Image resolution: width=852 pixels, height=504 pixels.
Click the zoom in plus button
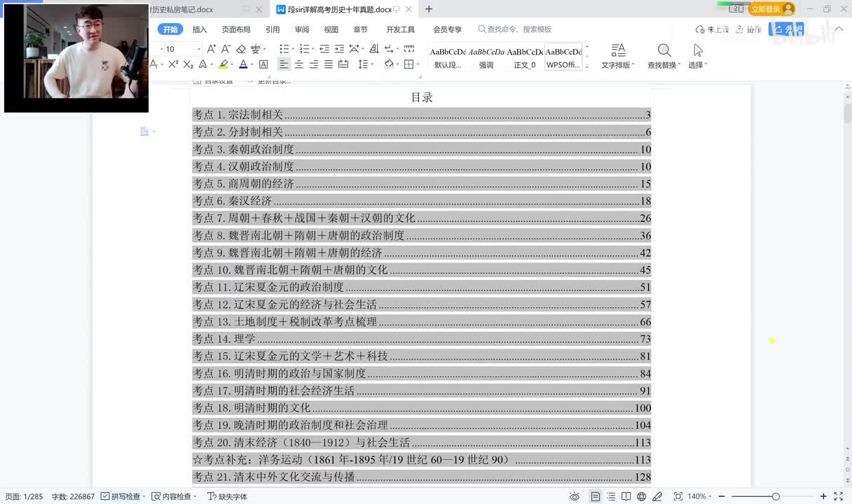823,496
